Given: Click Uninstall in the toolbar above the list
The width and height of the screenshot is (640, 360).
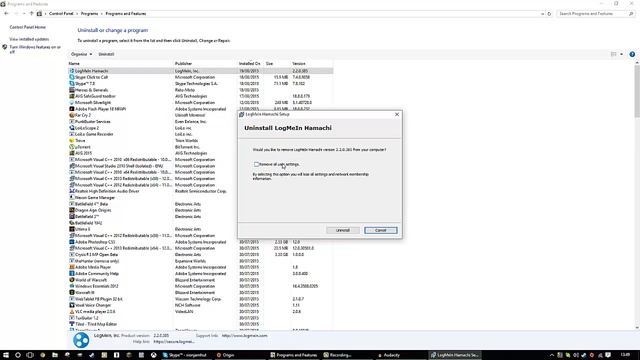Looking at the screenshot, I should pyautogui.click(x=106, y=54).
